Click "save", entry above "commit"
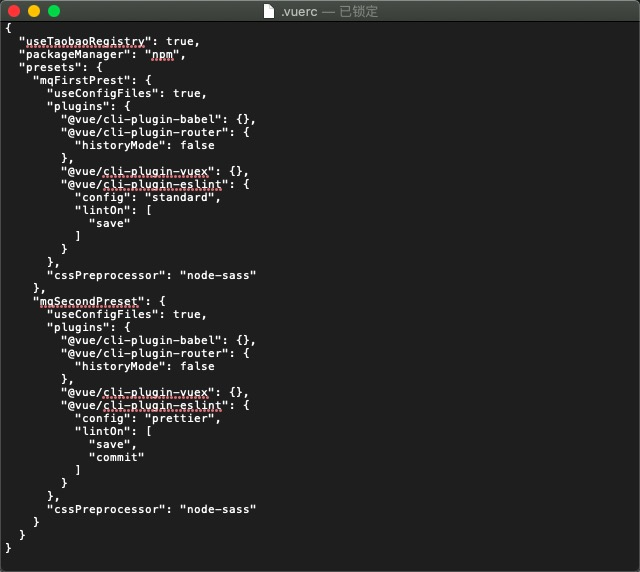 (x=113, y=445)
